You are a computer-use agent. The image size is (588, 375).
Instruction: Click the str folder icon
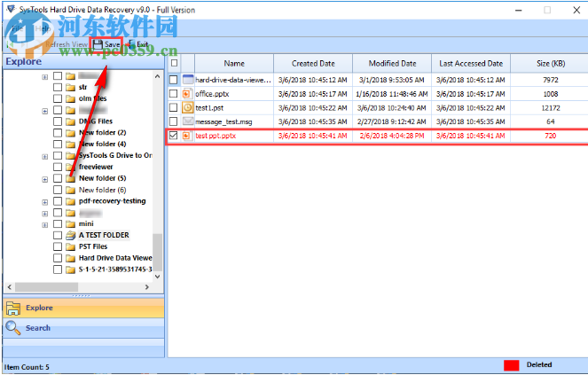[70, 88]
